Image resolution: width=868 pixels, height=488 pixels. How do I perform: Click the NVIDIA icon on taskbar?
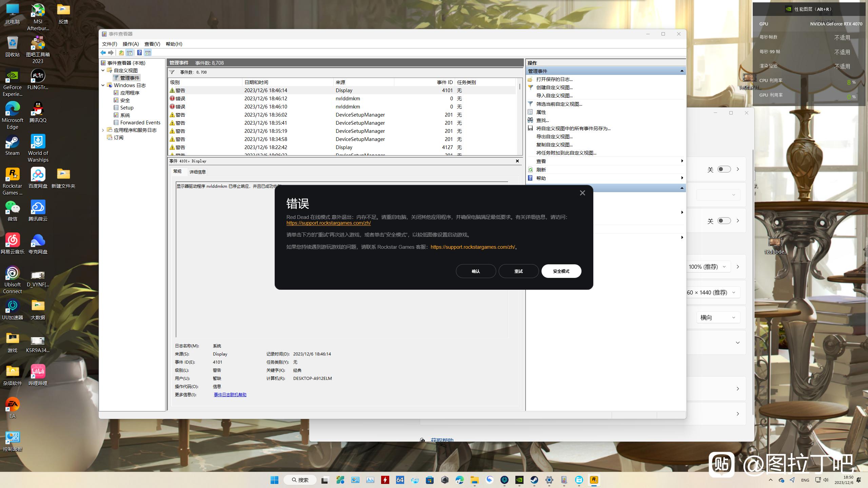[519, 480]
